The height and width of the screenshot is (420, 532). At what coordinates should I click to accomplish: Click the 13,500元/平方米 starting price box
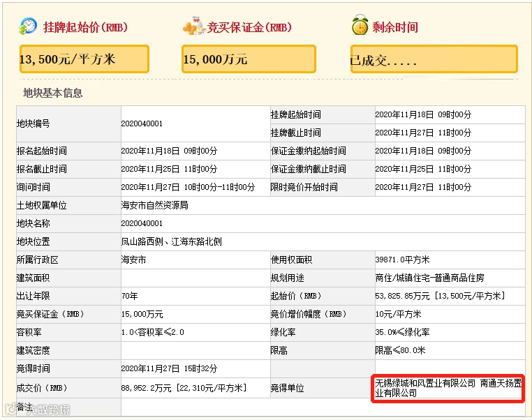pos(84,59)
